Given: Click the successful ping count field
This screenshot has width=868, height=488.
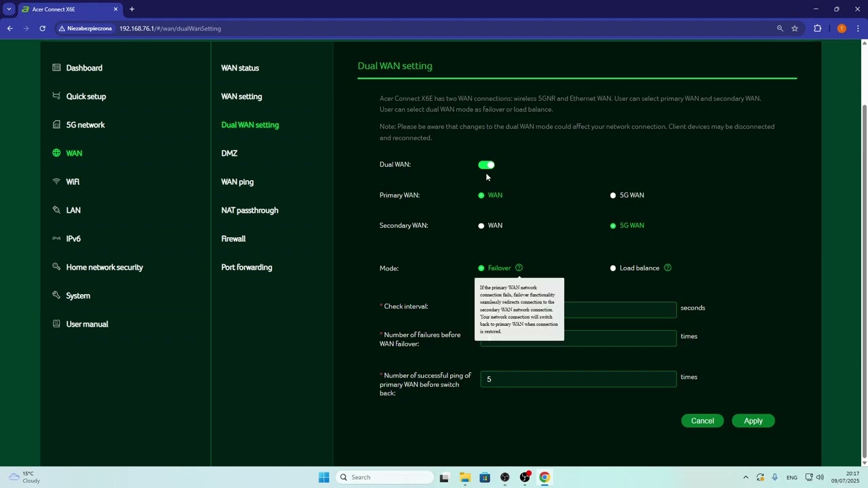Looking at the screenshot, I should (578, 379).
